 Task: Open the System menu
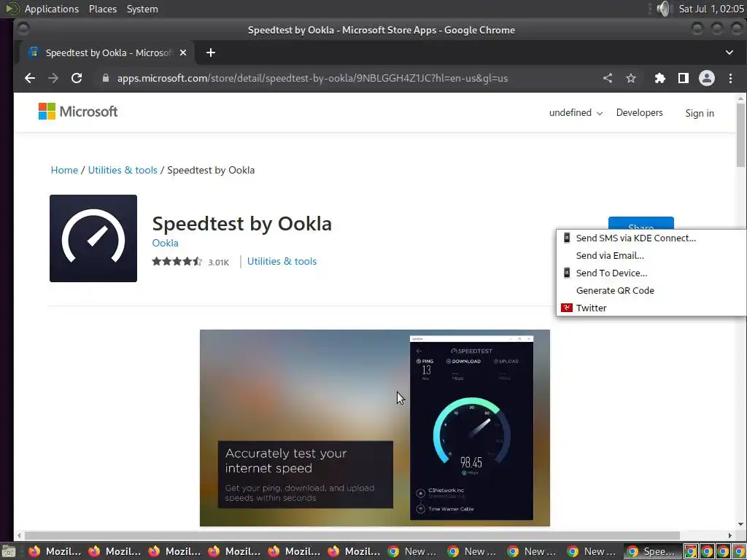point(142,9)
